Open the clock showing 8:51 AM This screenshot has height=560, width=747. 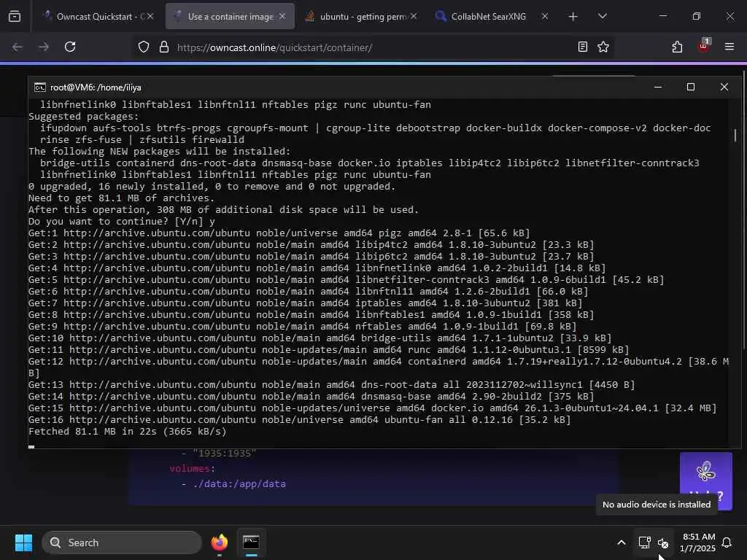(698, 542)
